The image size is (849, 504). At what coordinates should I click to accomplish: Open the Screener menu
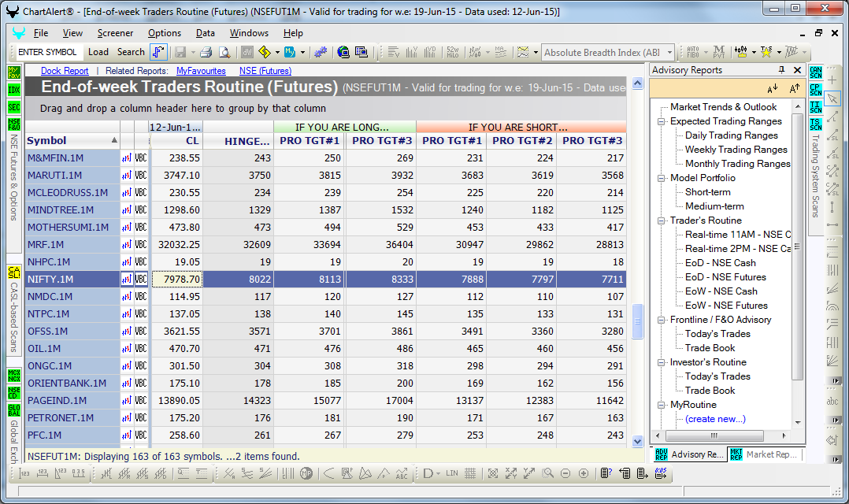coord(115,33)
